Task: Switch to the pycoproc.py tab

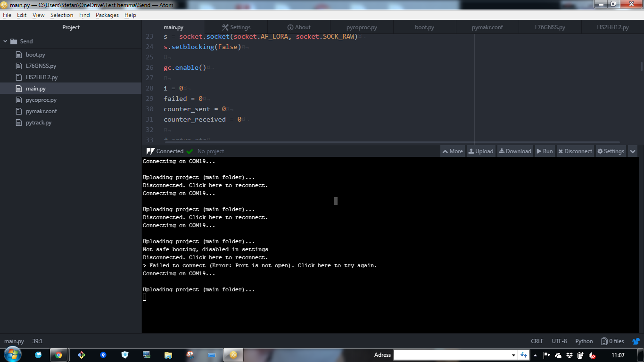Action: pos(362,27)
